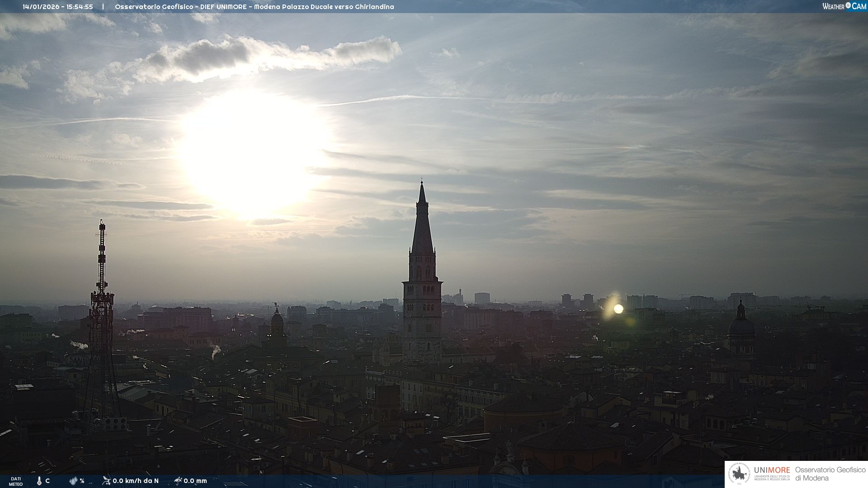The height and width of the screenshot is (488, 868).
Task: Click the wind anemometer icon
Action: click(106, 481)
